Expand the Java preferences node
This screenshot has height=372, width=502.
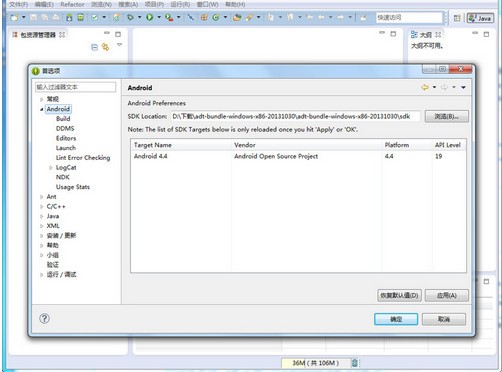point(42,216)
